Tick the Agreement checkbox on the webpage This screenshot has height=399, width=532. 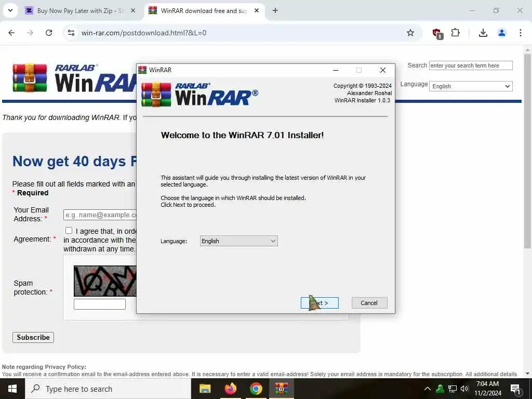[x=69, y=231]
